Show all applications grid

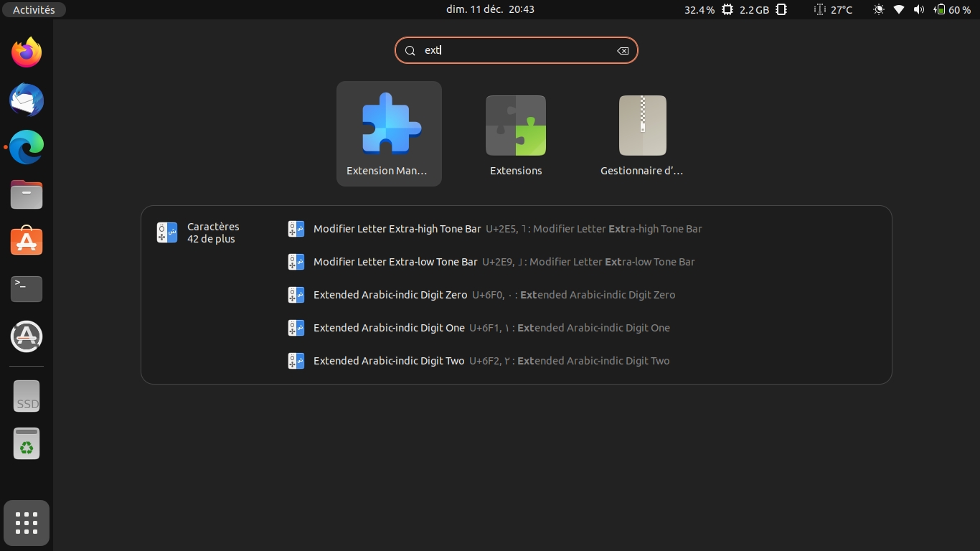coord(27,523)
